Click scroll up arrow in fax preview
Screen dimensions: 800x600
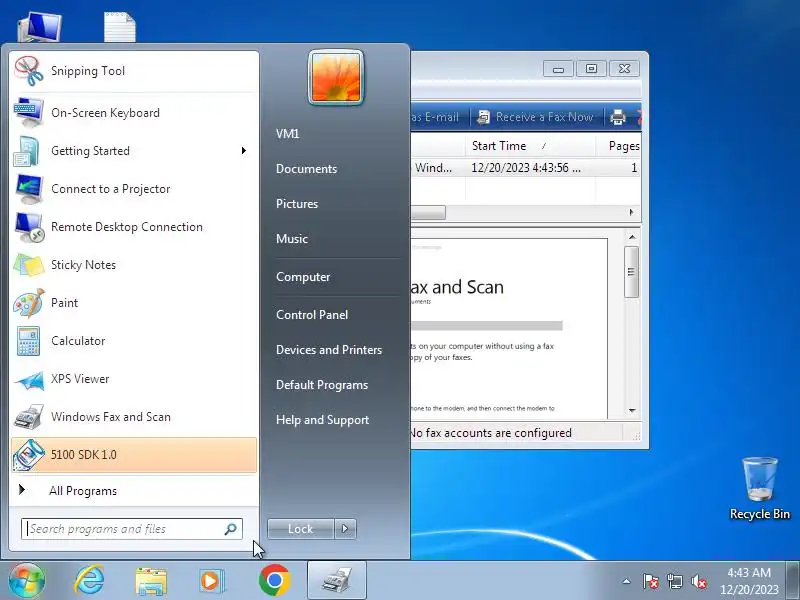click(632, 237)
